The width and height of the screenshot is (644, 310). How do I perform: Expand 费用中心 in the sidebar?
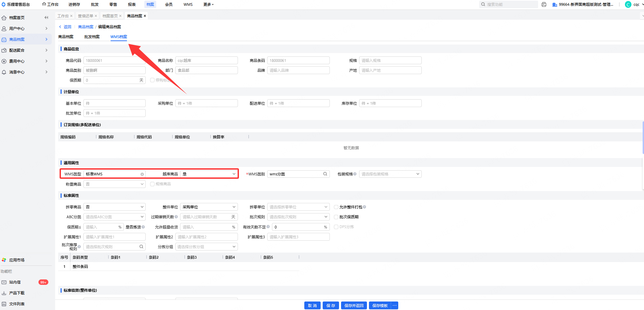coord(47,61)
